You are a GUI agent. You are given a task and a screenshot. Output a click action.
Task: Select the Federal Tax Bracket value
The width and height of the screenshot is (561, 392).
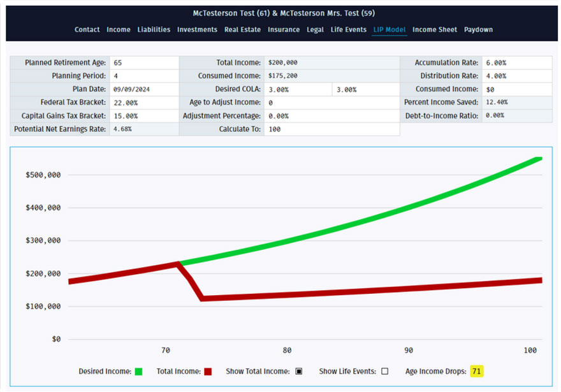click(x=143, y=103)
